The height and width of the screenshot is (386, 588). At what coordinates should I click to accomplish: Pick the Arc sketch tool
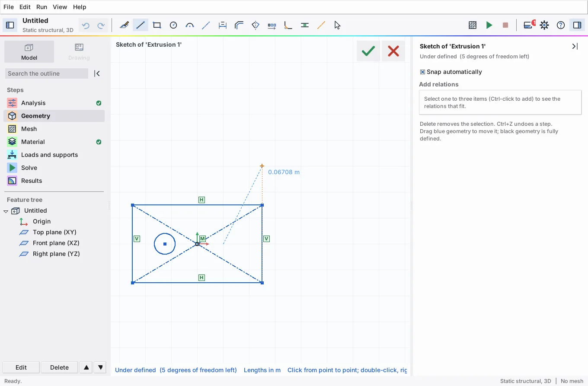click(x=190, y=25)
